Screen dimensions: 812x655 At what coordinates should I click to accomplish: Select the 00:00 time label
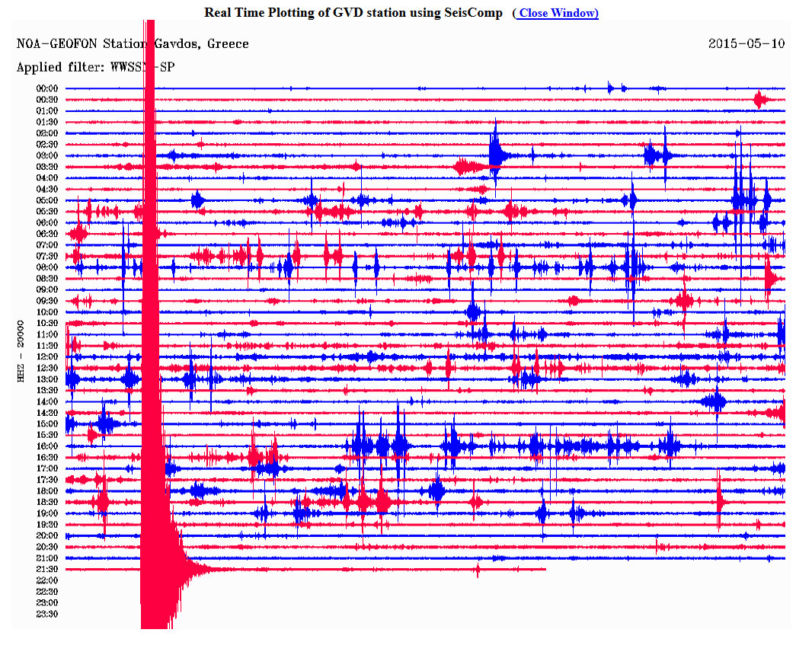(x=47, y=88)
